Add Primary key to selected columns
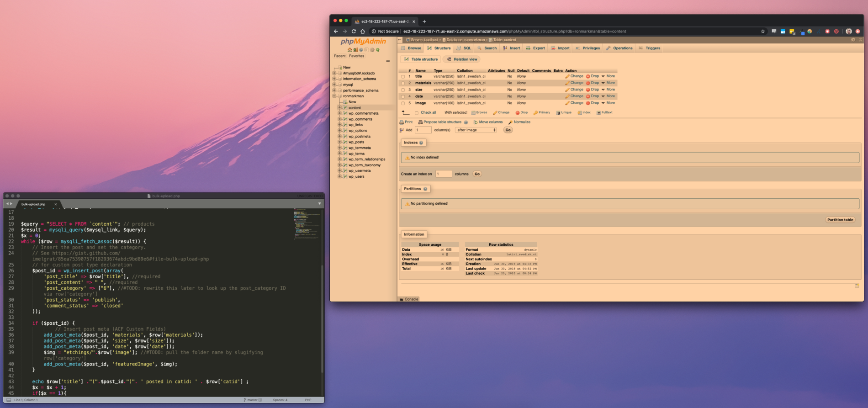This screenshot has width=868, height=408. [x=542, y=112]
